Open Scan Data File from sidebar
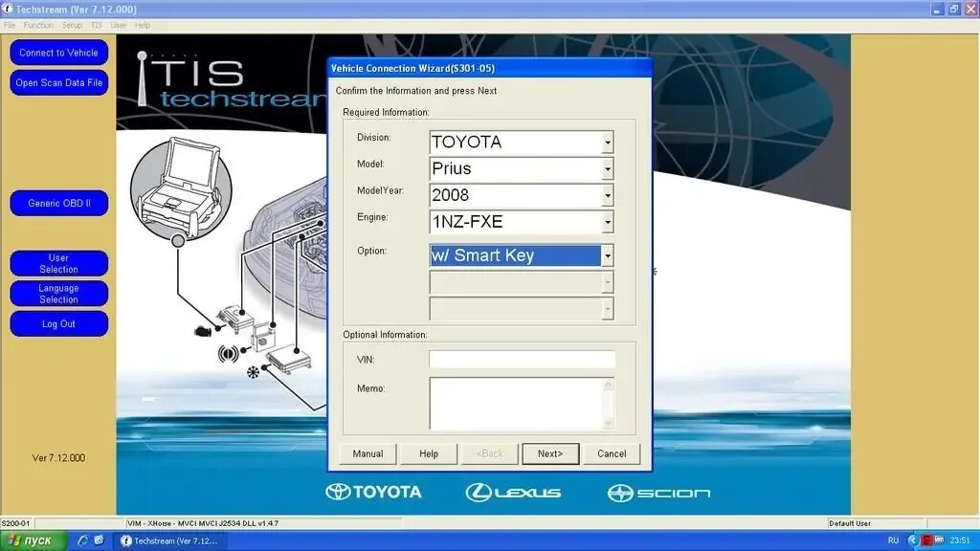 pos(58,82)
